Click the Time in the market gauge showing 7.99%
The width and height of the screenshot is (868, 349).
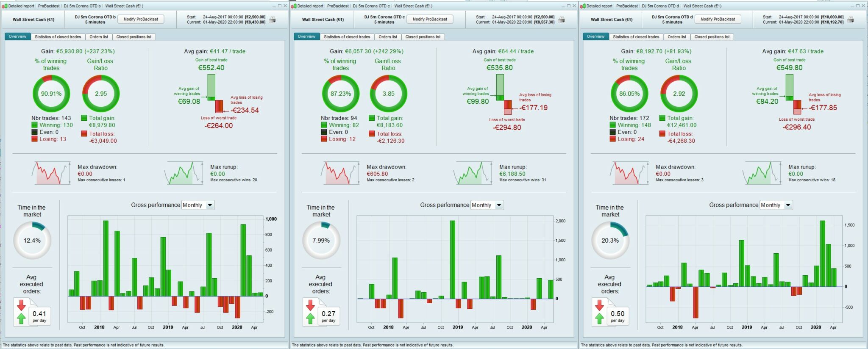321,241
